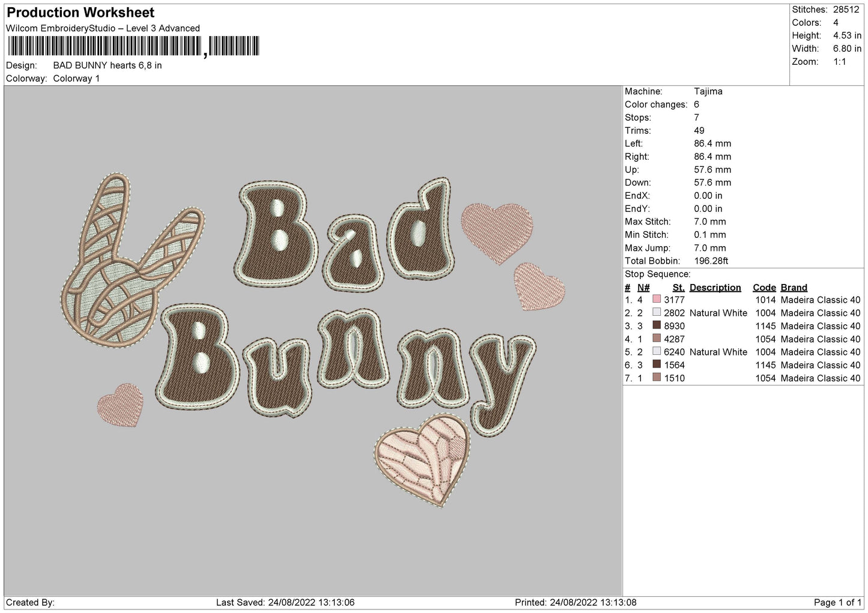868x613 pixels.
Task: Click the dark brown swatch for thread 8930
Action: [x=657, y=325]
